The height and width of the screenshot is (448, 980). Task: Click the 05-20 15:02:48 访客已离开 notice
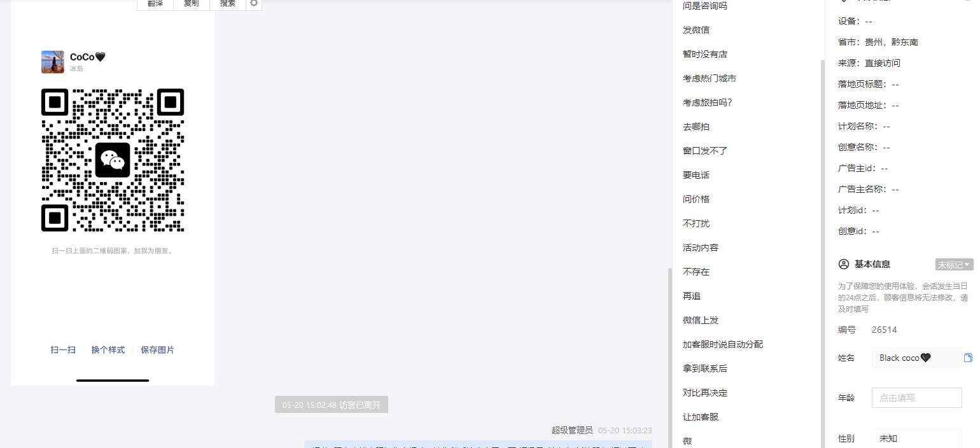332,405
